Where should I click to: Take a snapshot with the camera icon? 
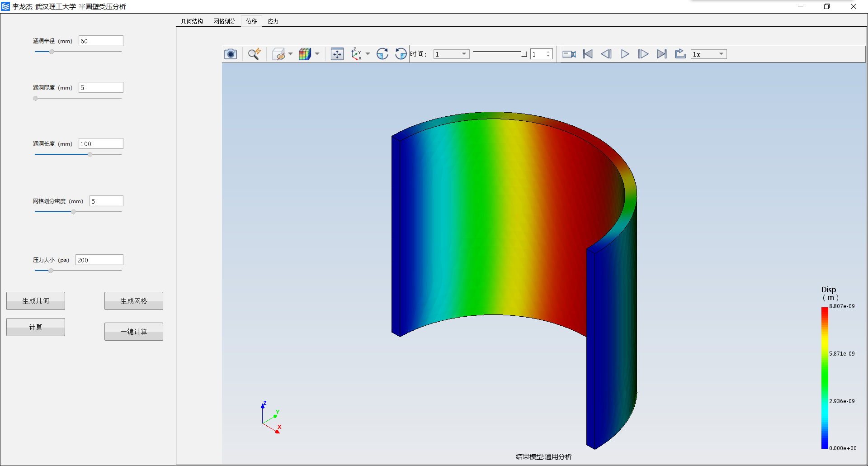(x=231, y=54)
